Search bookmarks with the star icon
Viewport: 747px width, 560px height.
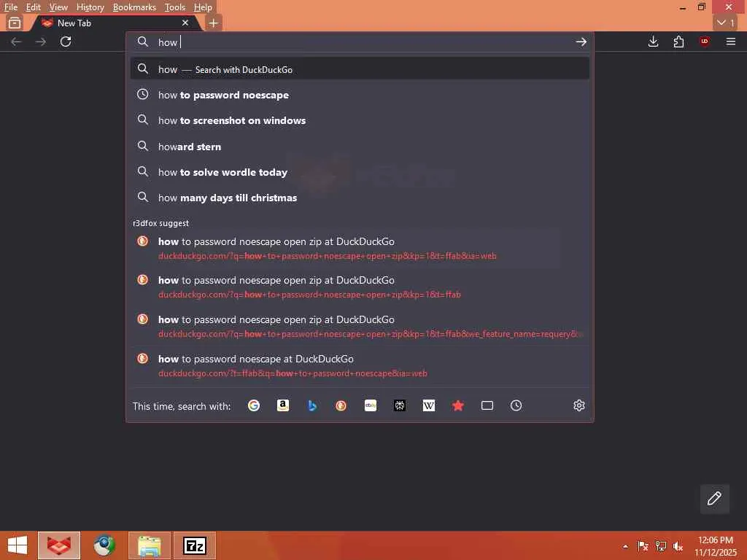(x=458, y=405)
